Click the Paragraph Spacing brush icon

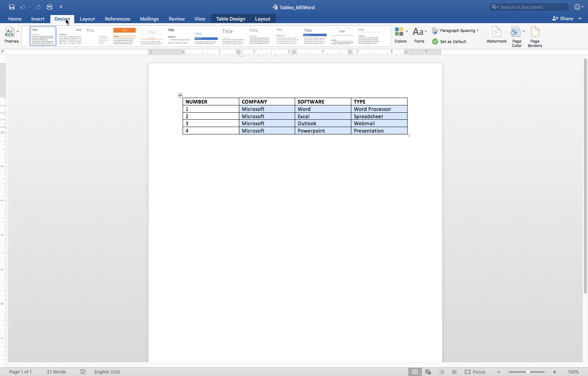point(435,30)
